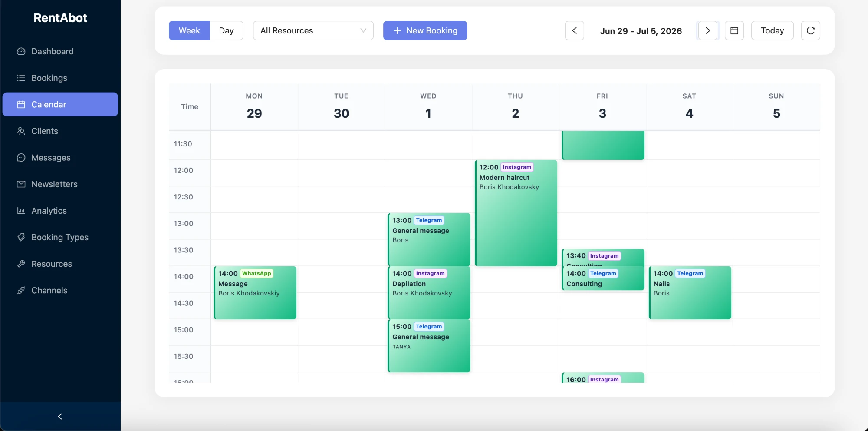This screenshot has width=868, height=431.
Task: Open Friday 16:00 Instagram booking
Action: (603, 378)
